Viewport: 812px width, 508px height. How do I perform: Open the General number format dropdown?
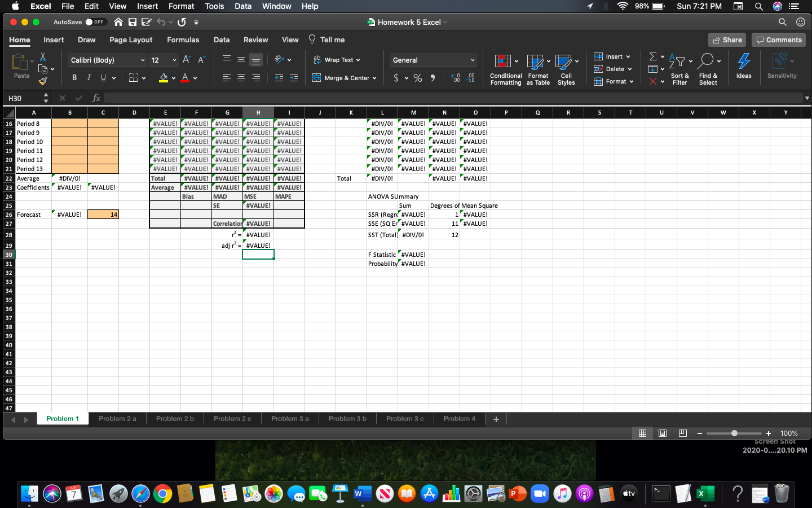[473, 60]
